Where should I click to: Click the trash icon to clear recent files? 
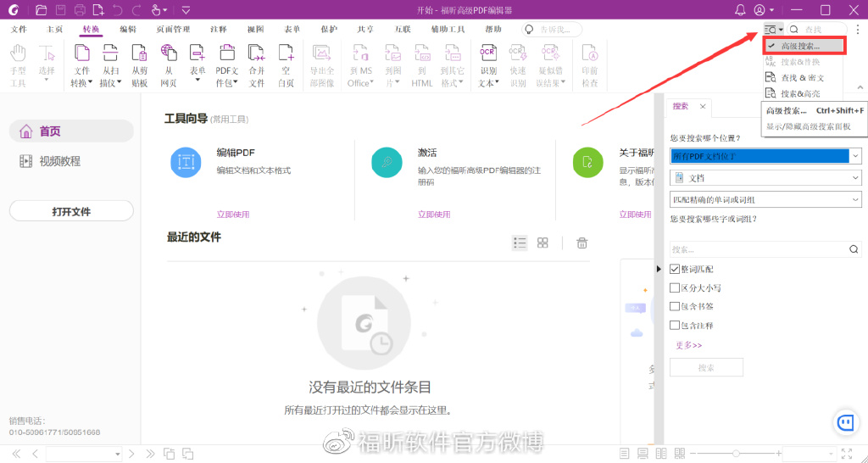[x=581, y=243]
